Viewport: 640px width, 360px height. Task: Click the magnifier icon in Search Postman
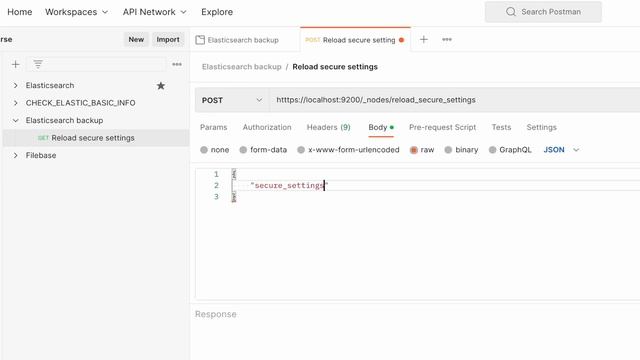[x=511, y=11]
